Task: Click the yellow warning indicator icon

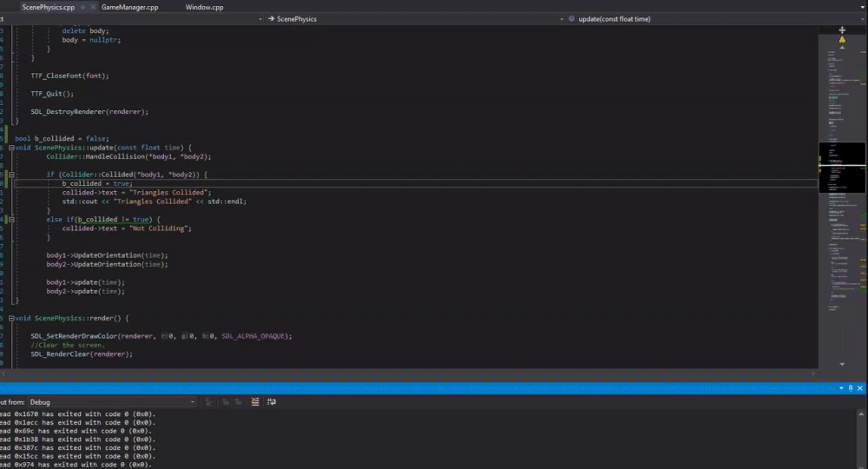Action: point(842,40)
